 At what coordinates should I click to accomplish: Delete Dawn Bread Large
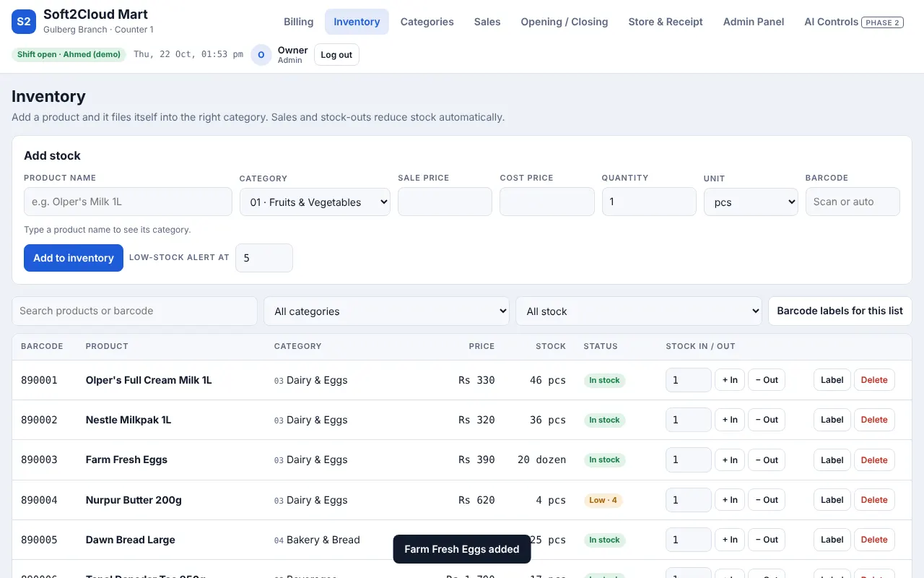click(x=874, y=540)
